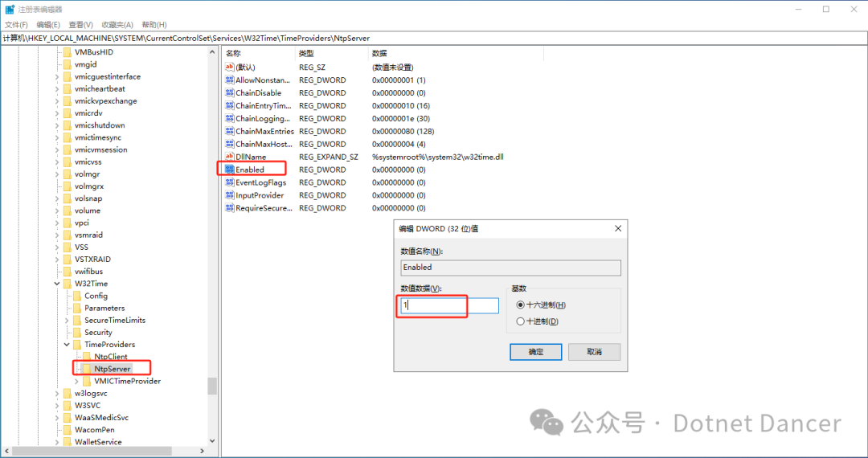Image resolution: width=868 pixels, height=458 pixels.
Task: Open the 收藏夹(A) menu
Action: (117, 24)
